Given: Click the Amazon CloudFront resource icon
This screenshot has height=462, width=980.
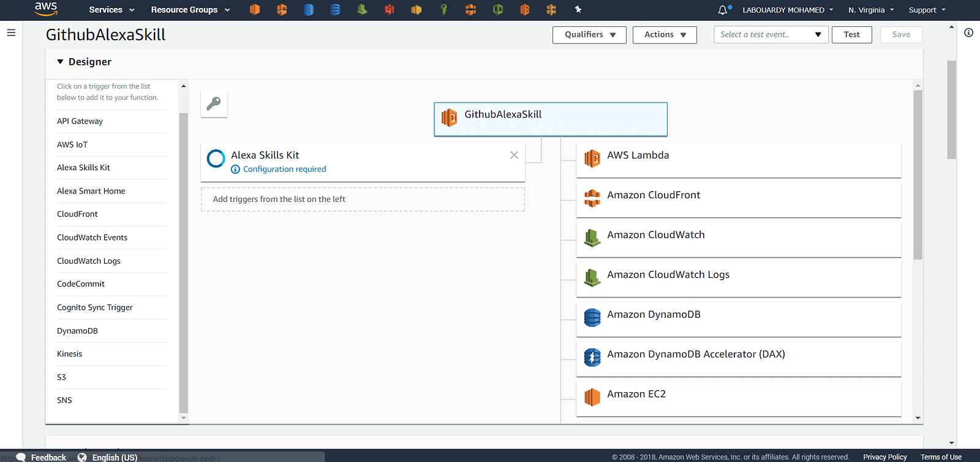Looking at the screenshot, I should tap(592, 198).
